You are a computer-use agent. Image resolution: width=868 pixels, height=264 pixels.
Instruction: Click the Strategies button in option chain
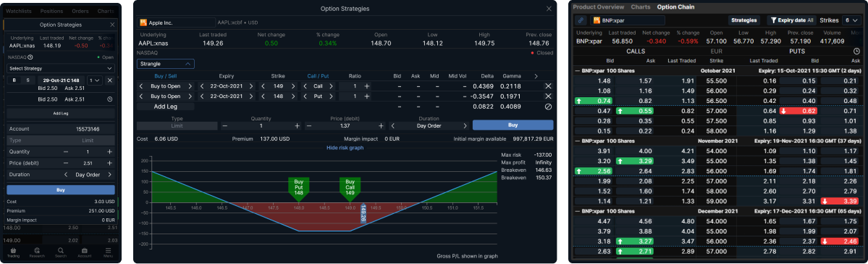click(x=744, y=20)
